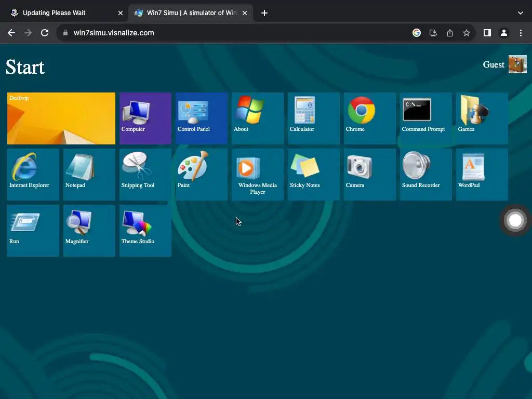Image resolution: width=532 pixels, height=399 pixels.
Task: Open Sticky Notes tile
Action: [313, 175]
